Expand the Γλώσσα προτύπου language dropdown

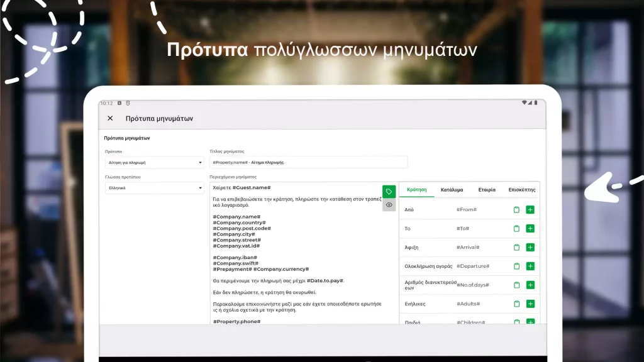(x=154, y=188)
